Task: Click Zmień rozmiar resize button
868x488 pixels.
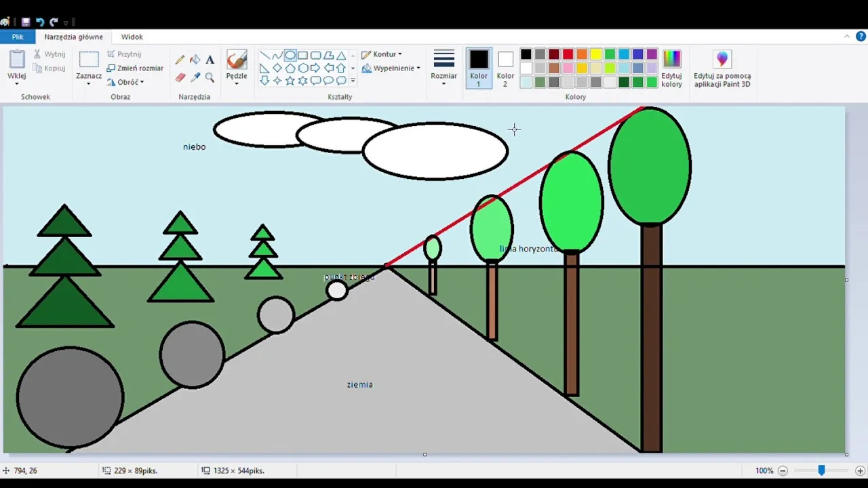Action: coord(135,68)
